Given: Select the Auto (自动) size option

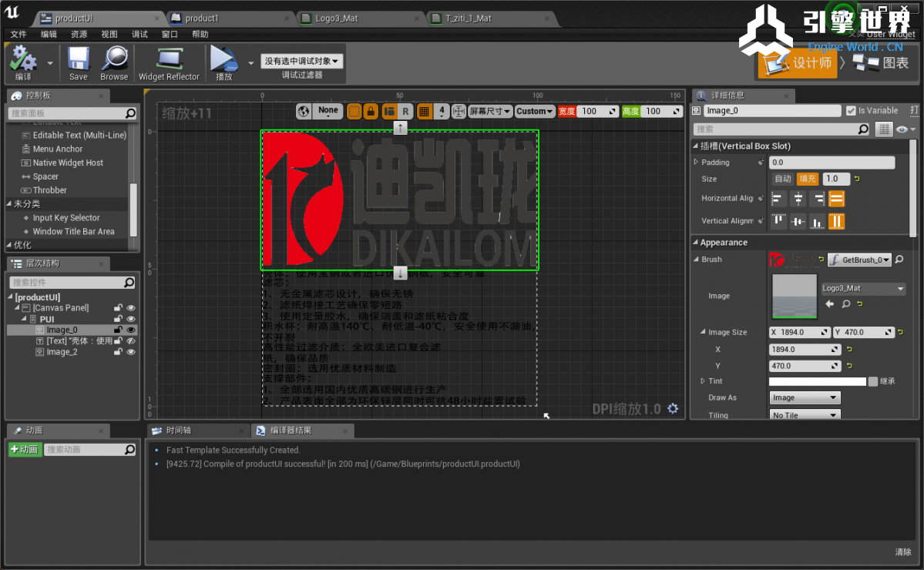Looking at the screenshot, I should coord(782,179).
